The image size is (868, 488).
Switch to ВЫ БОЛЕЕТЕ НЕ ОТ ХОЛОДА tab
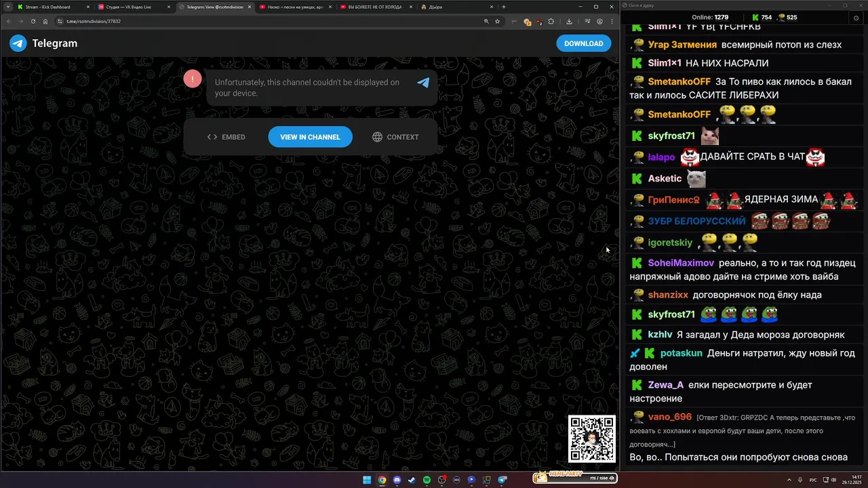tap(375, 7)
